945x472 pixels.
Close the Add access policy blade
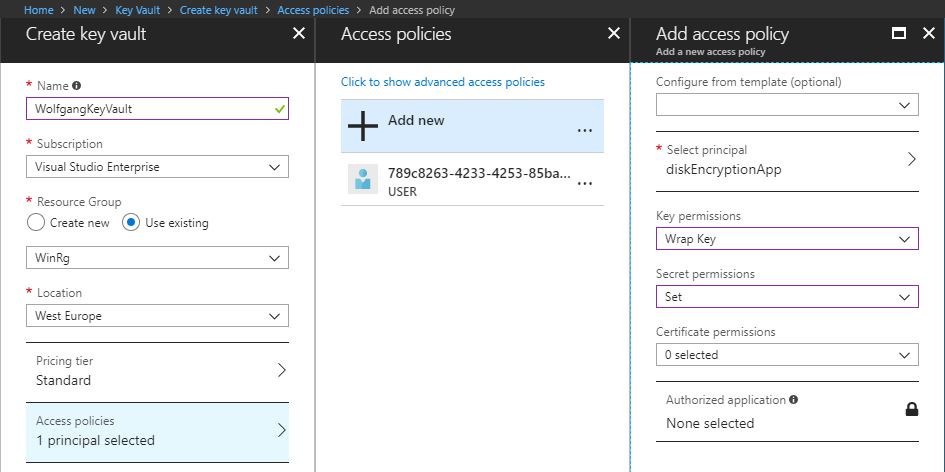929,33
